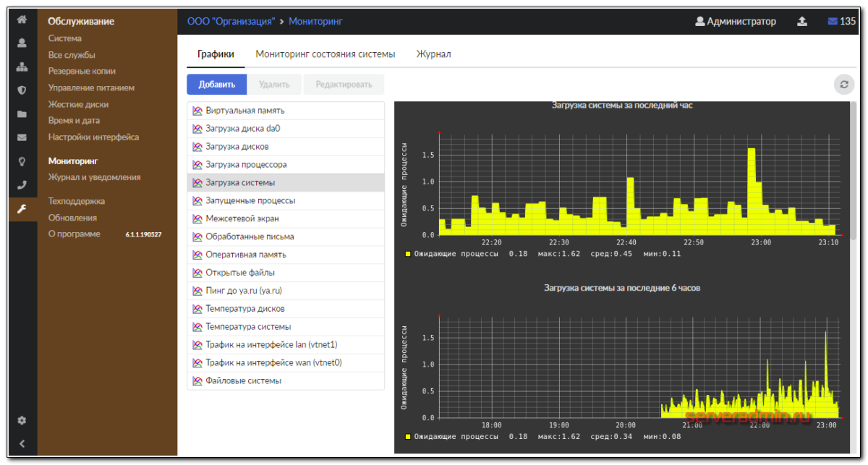Open Резервные копии in the maintenance menu

point(82,71)
